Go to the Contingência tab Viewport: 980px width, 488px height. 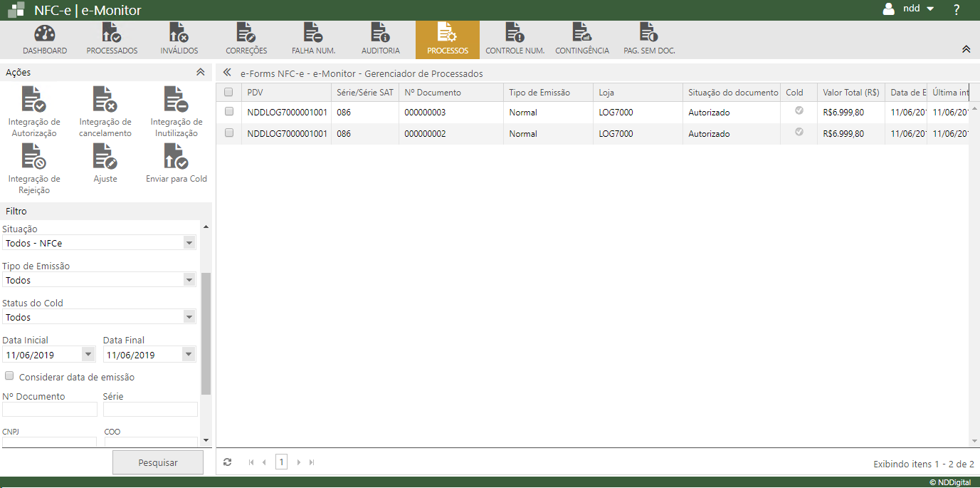581,39
